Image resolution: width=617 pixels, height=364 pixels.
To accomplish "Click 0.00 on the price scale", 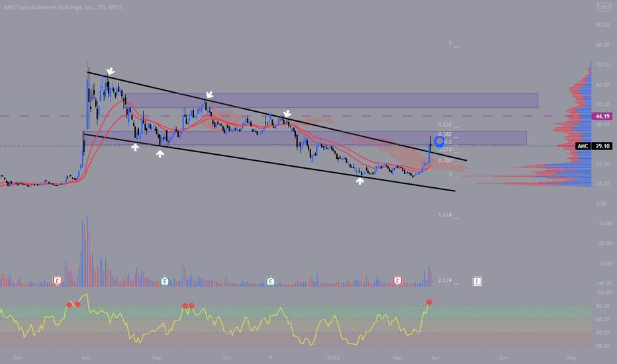I will 601,204.
